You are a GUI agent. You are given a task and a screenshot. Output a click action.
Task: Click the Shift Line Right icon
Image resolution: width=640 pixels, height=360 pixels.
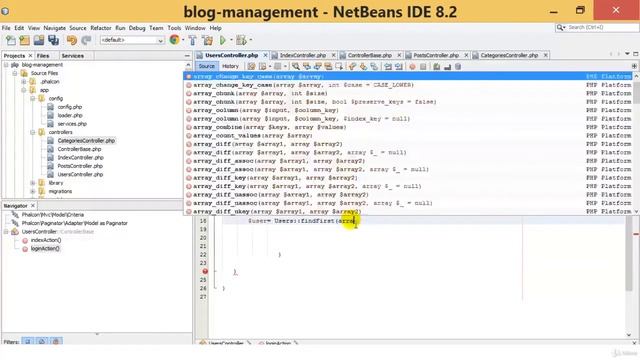click(399, 66)
